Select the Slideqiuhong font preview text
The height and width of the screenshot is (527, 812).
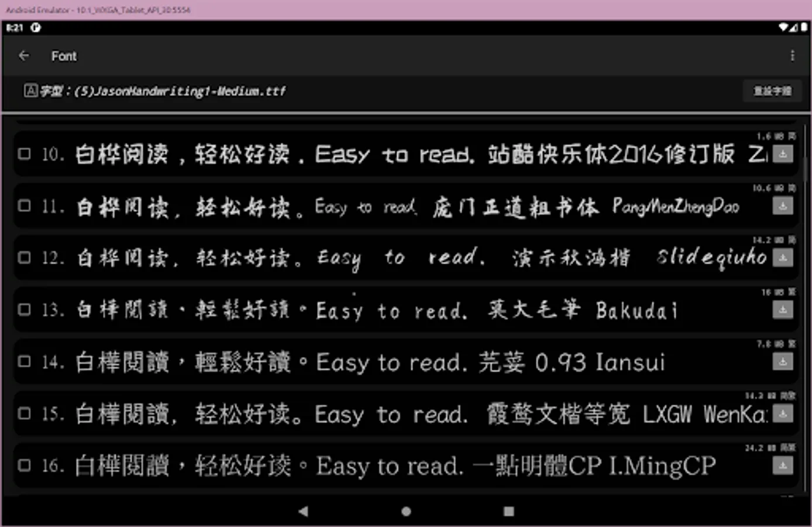(x=422, y=258)
